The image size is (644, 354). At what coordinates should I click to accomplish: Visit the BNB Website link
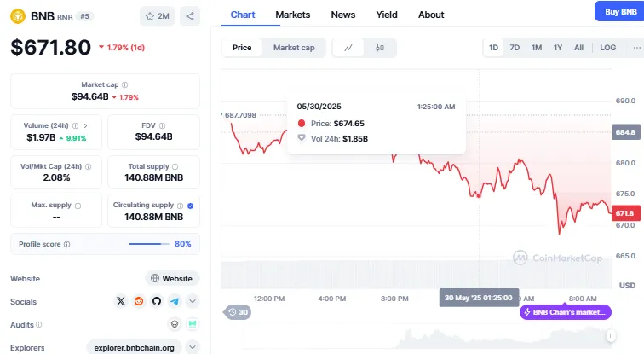coord(172,278)
